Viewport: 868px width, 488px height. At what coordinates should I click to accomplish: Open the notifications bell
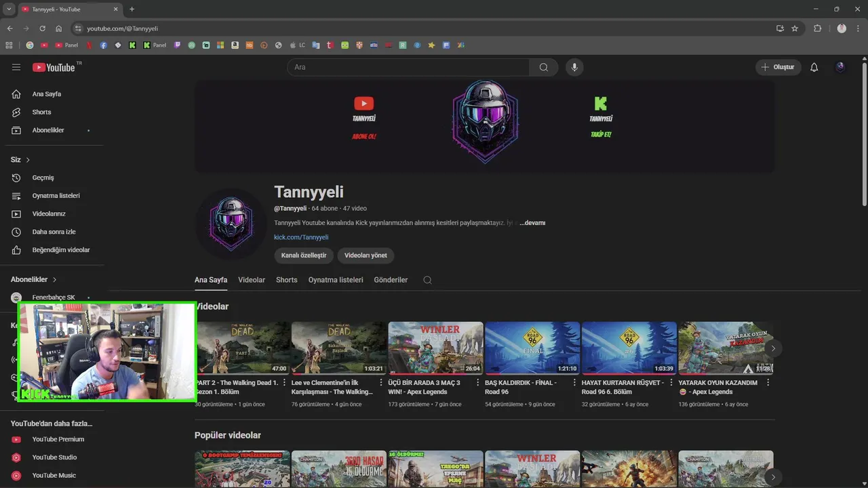[814, 67]
